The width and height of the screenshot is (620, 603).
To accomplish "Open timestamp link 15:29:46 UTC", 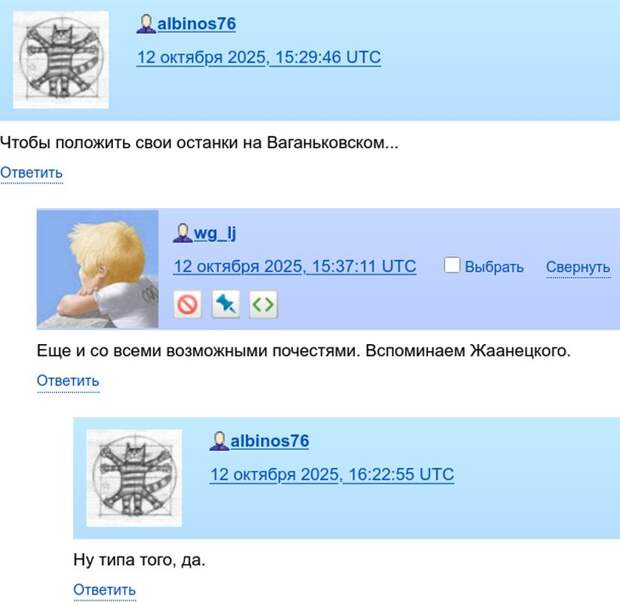I will click(x=259, y=57).
